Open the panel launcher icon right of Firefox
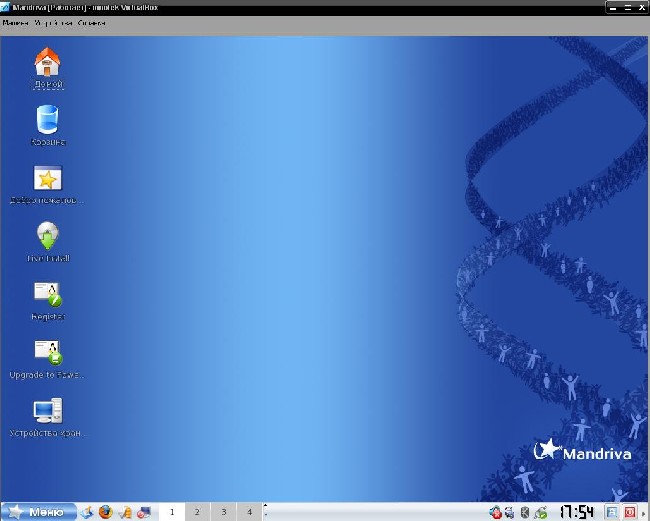This screenshot has width=650, height=521. [x=125, y=512]
